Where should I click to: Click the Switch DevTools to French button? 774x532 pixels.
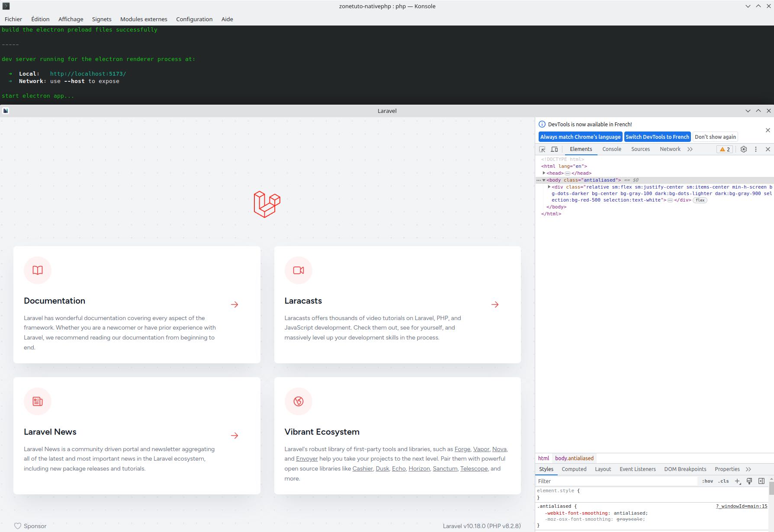(x=657, y=137)
